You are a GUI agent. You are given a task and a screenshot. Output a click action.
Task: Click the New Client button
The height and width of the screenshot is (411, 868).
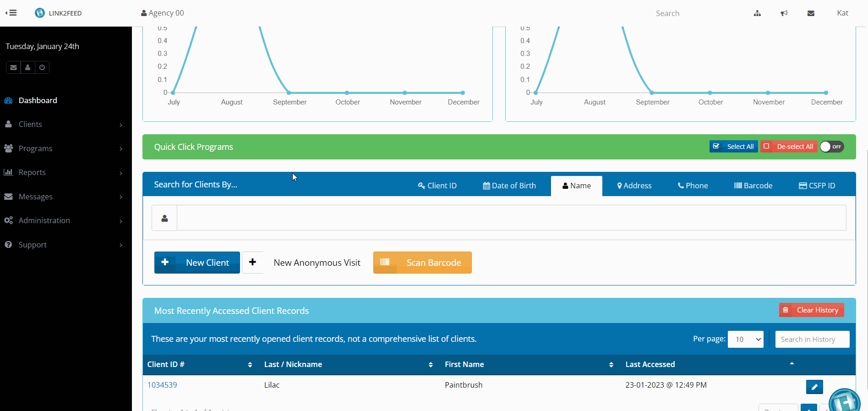coord(197,263)
